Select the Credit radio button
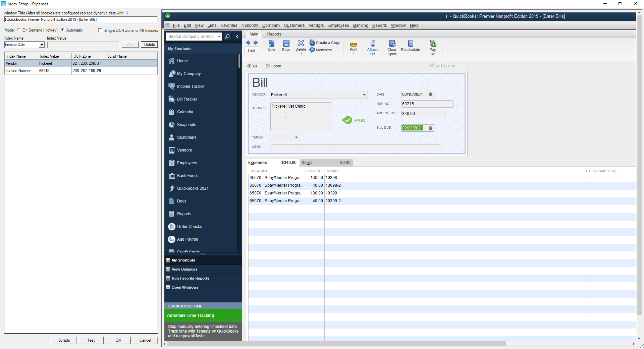 pos(268,66)
